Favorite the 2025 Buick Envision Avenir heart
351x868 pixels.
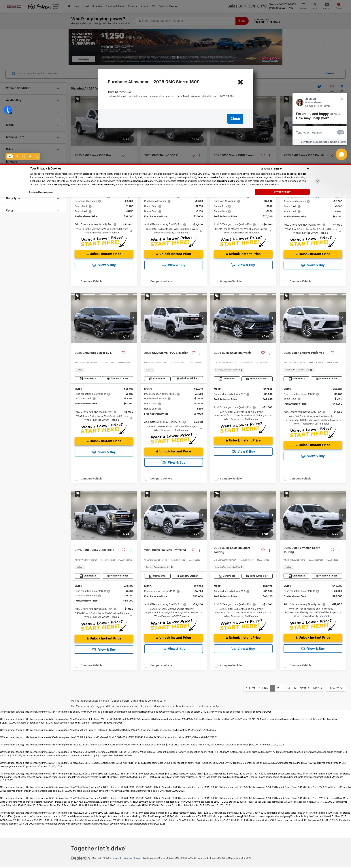coord(263,353)
